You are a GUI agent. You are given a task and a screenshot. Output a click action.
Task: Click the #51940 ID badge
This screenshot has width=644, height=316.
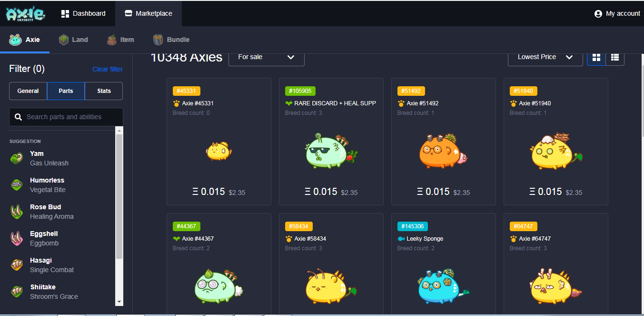(x=524, y=91)
